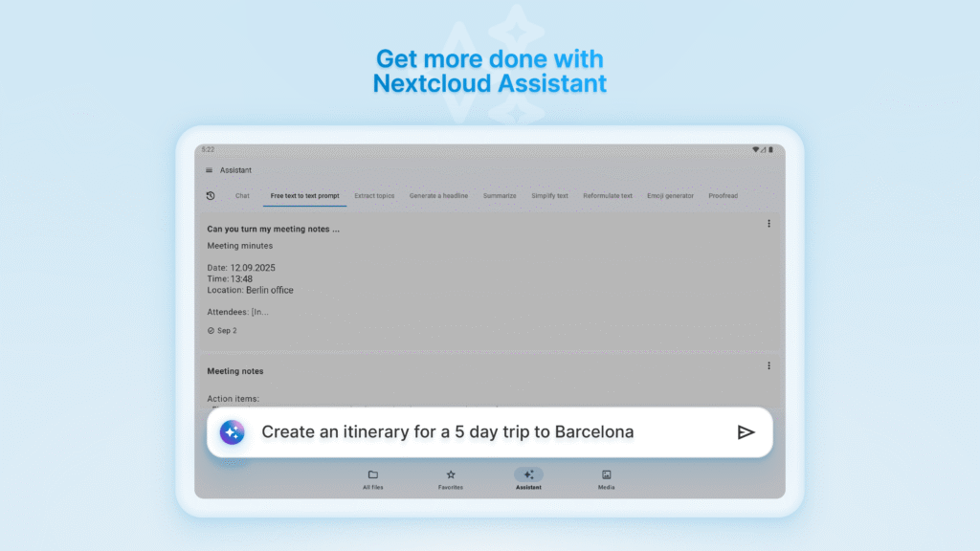Image resolution: width=980 pixels, height=551 pixels.
Task: Tap the completed status icon beside Sep 2
Action: [211, 330]
